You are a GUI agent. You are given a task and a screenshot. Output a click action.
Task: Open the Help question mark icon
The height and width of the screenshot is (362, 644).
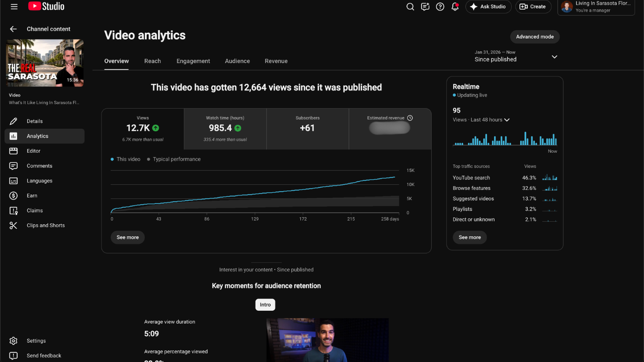tap(440, 7)
